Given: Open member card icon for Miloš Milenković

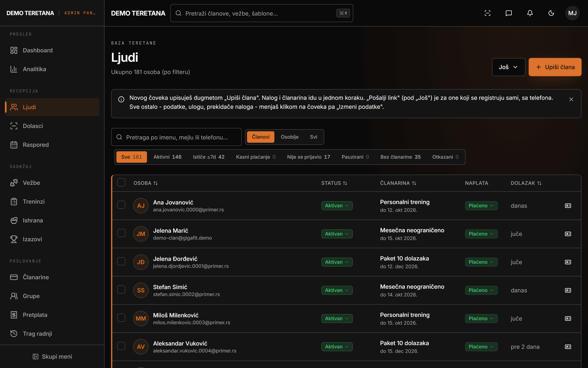Looking at the screenshot, I should click(568, 319).
